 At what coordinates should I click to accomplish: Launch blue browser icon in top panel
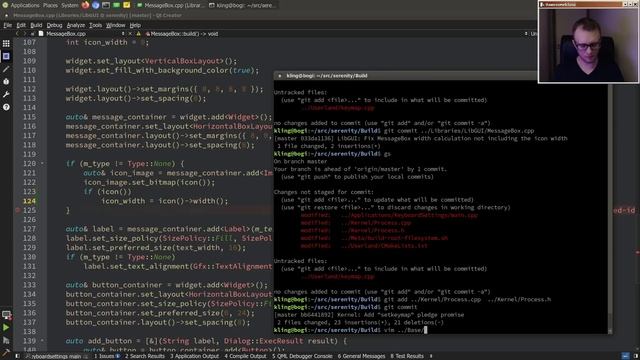click(x=96, y=5)
